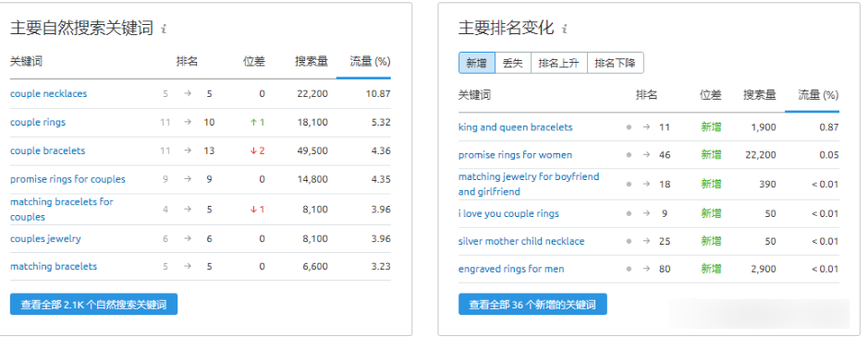The image size is (868, 361).
Task: Open the couple necklaces keyword link
Action: click(x=49, y=94)
